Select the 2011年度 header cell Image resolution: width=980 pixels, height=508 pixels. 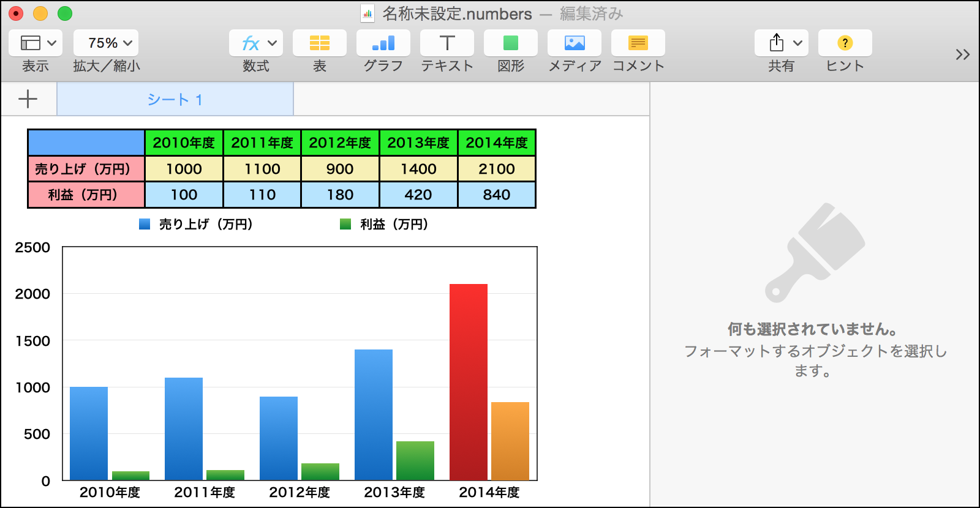point(262,143)
